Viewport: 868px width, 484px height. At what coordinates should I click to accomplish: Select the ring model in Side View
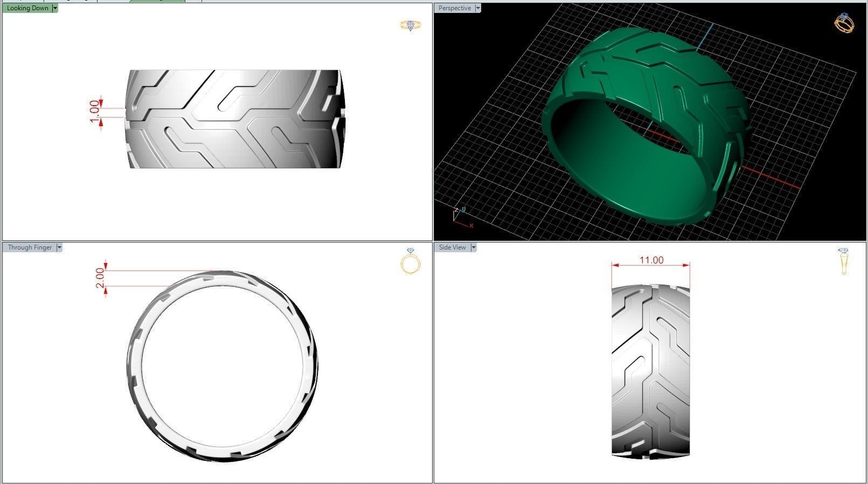[651, 371]
